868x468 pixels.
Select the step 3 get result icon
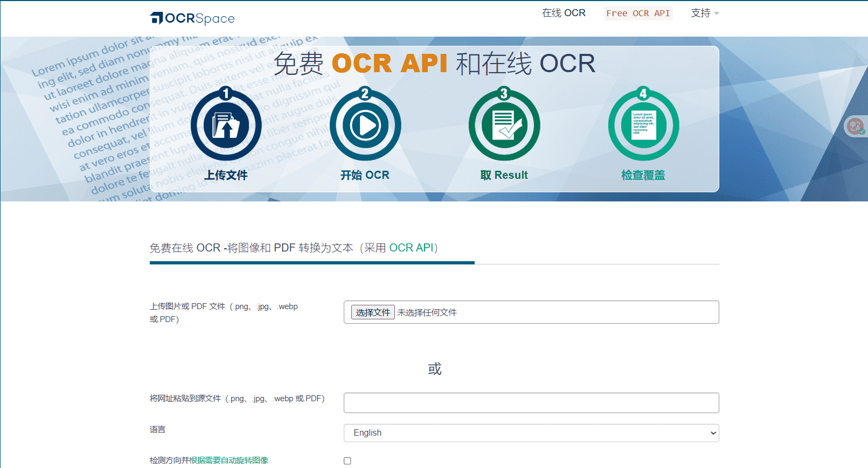pos(504,124)
